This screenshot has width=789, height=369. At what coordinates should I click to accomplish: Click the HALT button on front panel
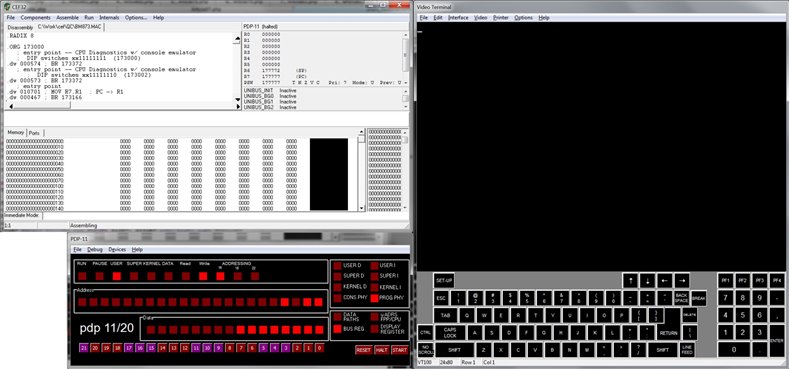[x=381, y=350]
